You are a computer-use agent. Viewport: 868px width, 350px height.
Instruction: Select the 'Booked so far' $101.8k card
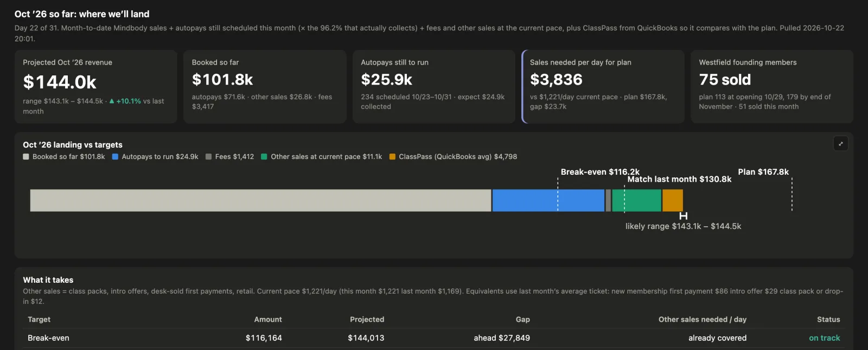(x=265, y=87)
